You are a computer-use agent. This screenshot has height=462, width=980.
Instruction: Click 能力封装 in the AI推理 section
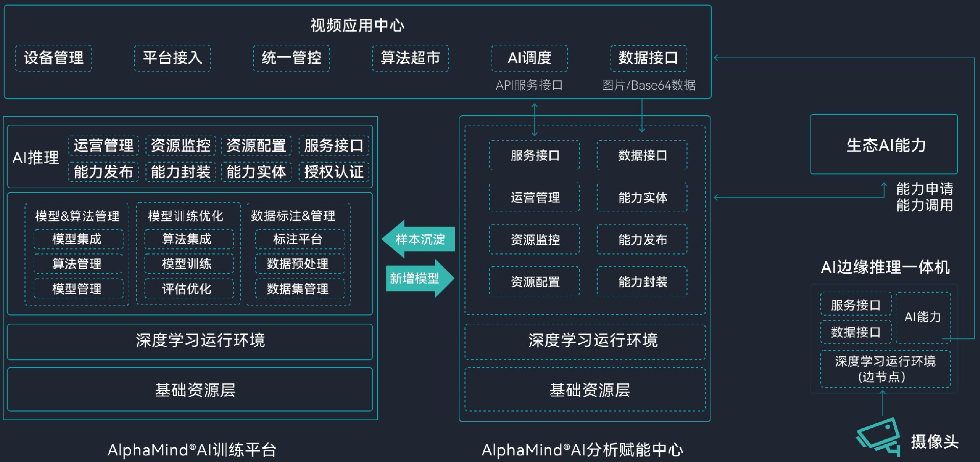coord(181,172)
